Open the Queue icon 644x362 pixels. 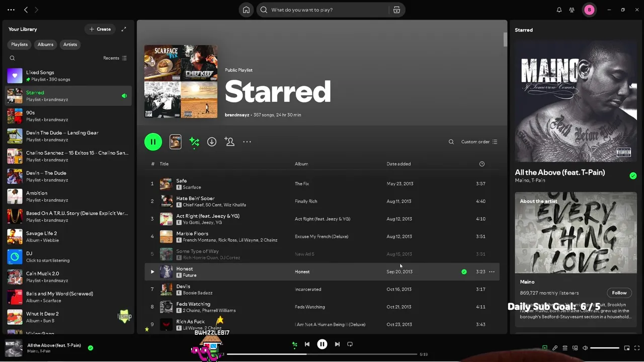coord(565,348)
